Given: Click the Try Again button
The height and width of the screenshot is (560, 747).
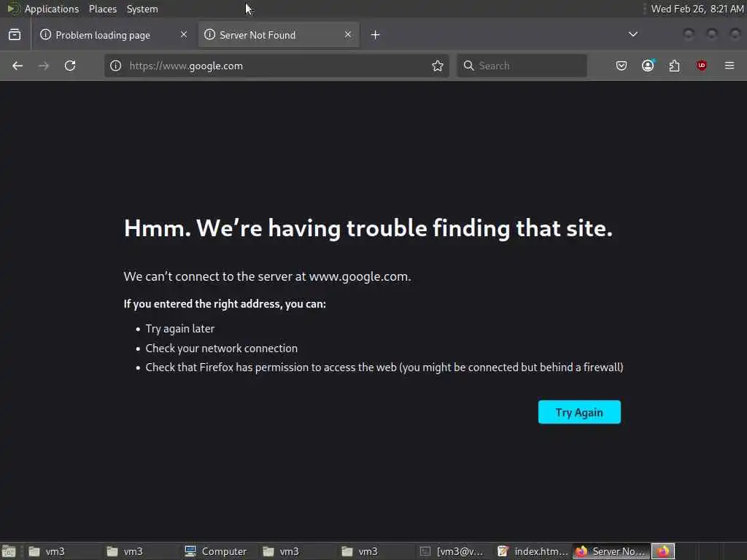Looking at the screenshot, I should point(579,412).
